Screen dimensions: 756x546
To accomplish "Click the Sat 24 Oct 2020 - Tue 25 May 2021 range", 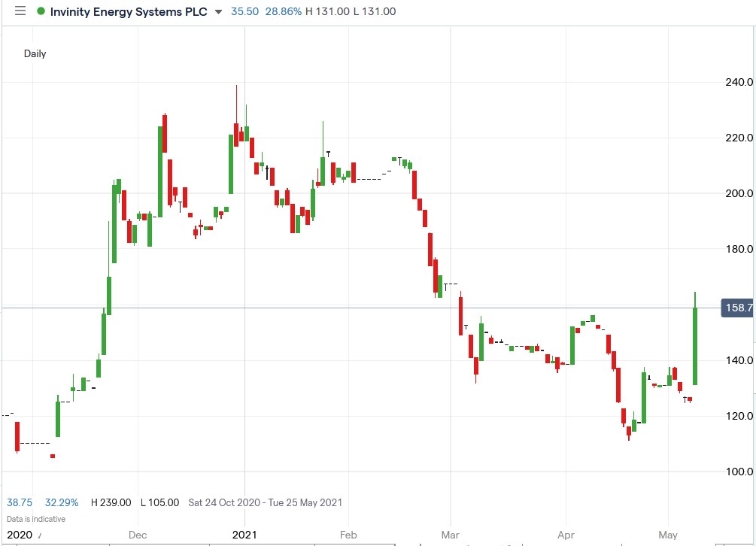I will pos(266,502).
